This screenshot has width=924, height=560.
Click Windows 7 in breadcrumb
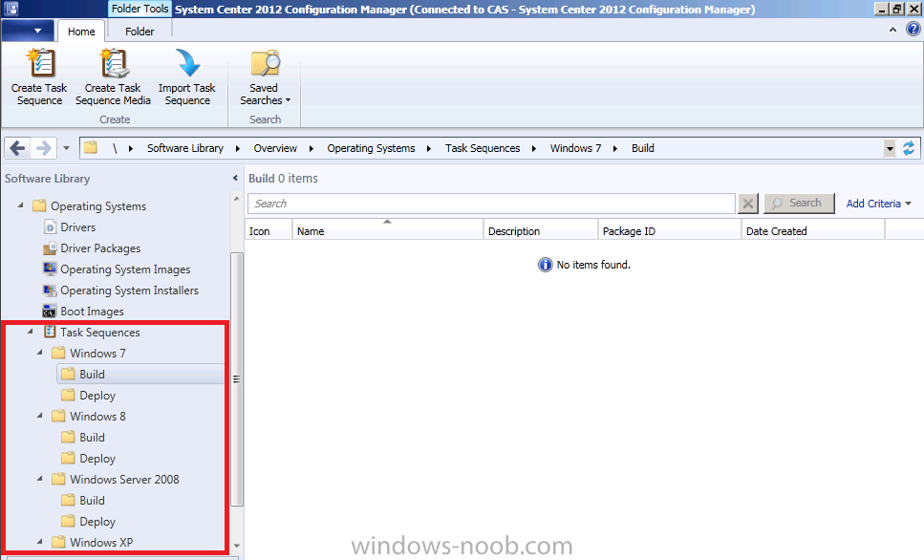click(576, 148)
